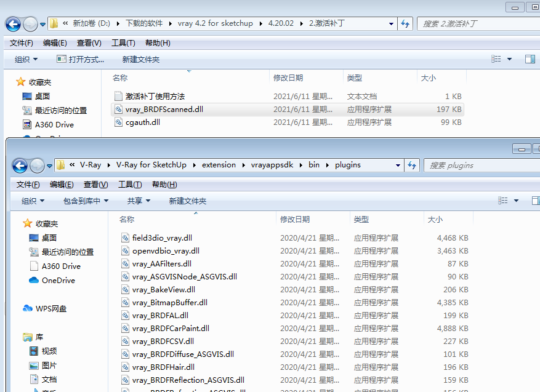
Task: Open recent pages dropdown in plugins window
Action: 49,166
